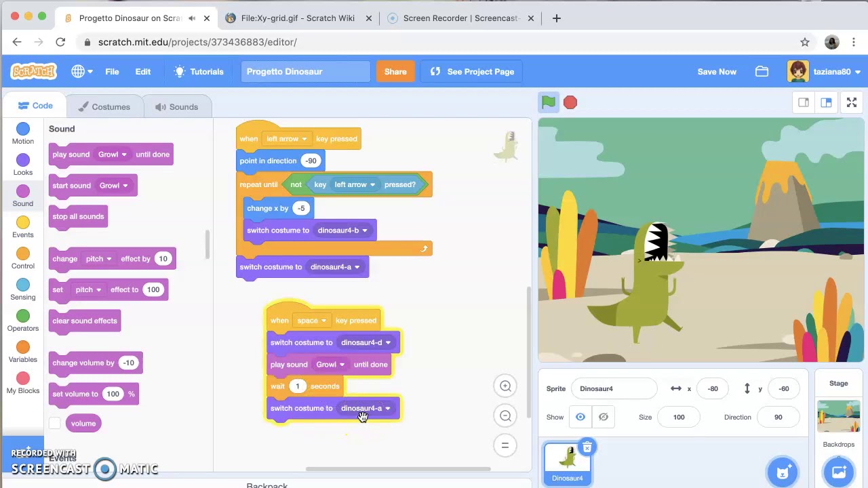Open the Edit menu
The height and width of the screenshot is (488, 868).
tap(142, 72)
